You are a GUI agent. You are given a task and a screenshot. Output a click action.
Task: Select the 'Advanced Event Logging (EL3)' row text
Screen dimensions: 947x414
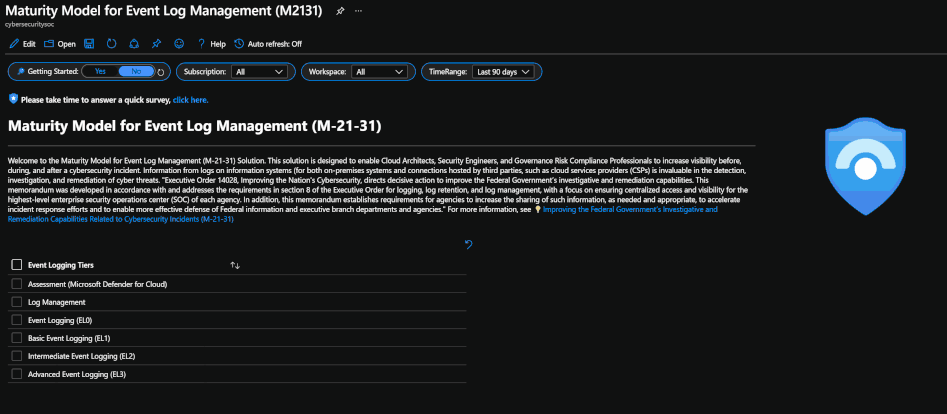pyautogui.click(x=77, y=375)
